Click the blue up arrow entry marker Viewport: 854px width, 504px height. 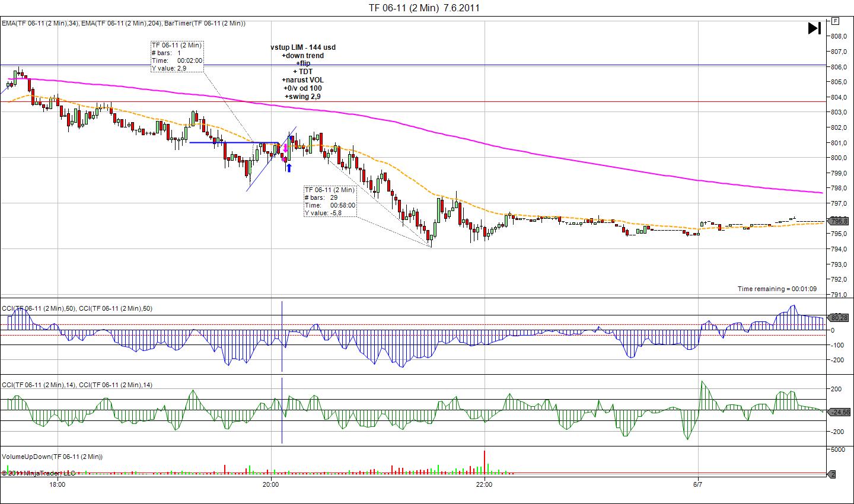(x=289, y=168)
